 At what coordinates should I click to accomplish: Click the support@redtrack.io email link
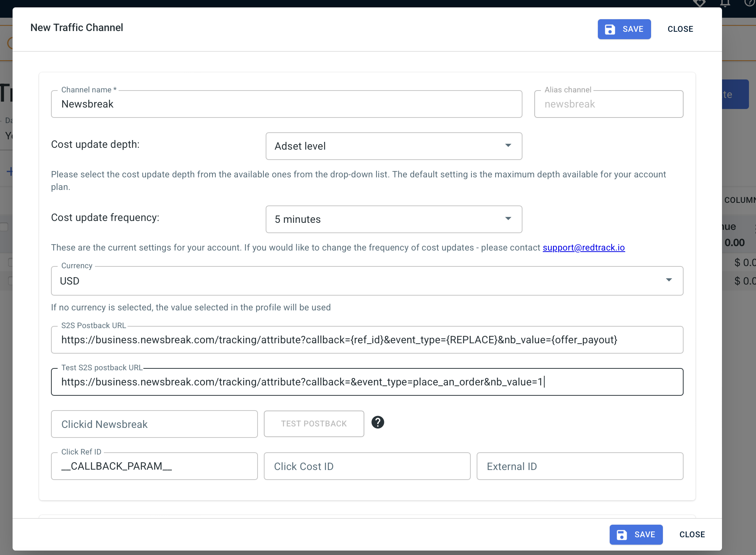(x=584, y=248)
